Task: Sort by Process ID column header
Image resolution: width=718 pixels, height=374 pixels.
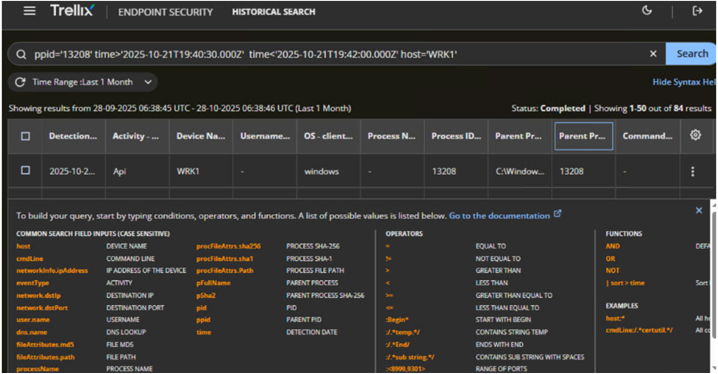Action: [x=456, y=136]
